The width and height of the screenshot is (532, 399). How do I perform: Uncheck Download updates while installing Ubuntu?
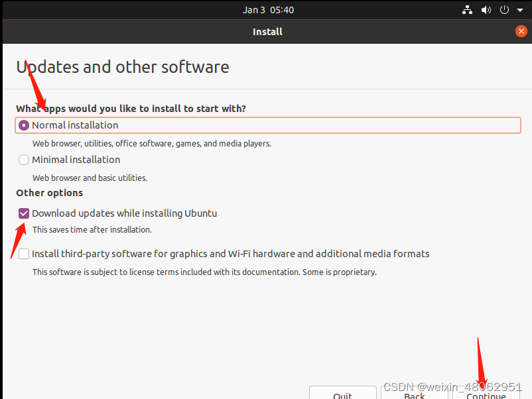click(x=25, y=213)
